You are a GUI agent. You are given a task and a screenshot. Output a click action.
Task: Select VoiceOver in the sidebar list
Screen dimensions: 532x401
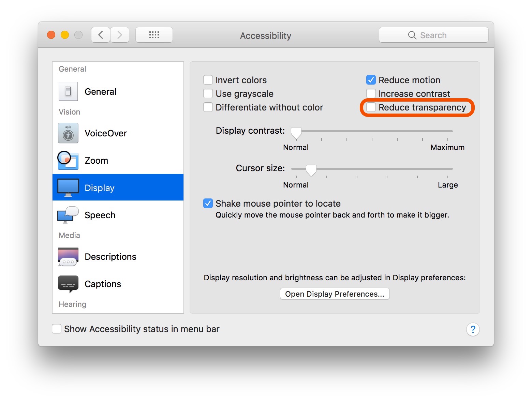[x=118, y=133]
